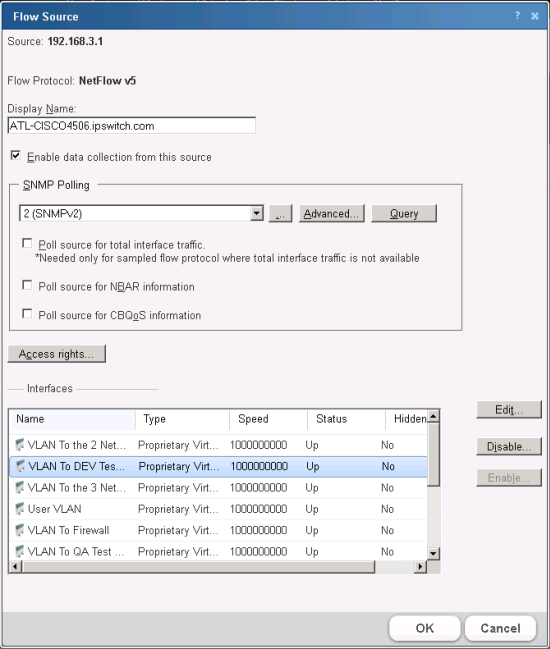The image size is (550, 649).
Task: Sort interfaces by Hidden column
Action: coord(406,419)
